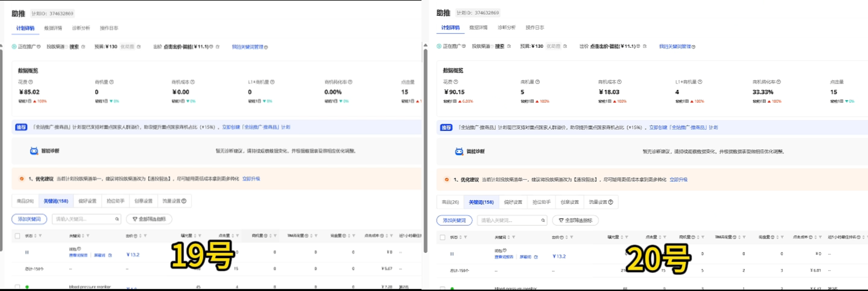
Task: Sort by 曝光量 in 20号 table
Action: [622, 237]
